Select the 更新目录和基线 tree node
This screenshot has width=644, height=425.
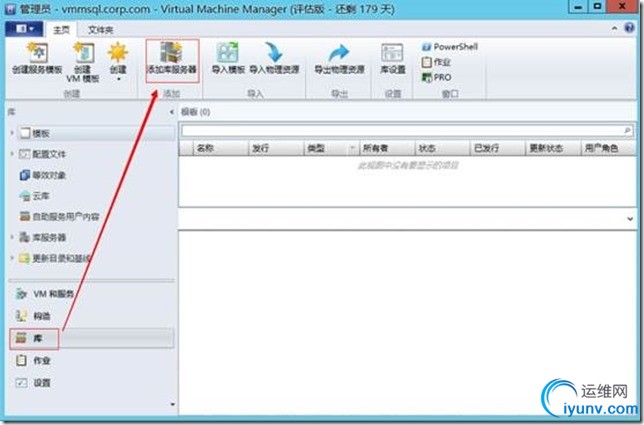tap(55, 258)
